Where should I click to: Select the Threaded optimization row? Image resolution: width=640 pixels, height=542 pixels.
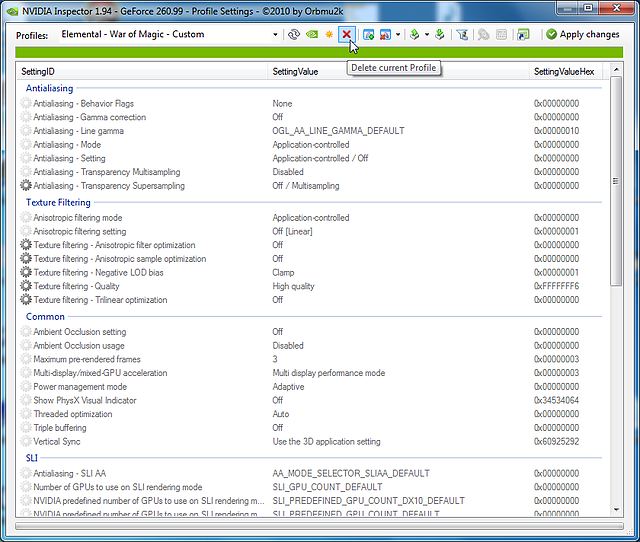click(311, 414)
